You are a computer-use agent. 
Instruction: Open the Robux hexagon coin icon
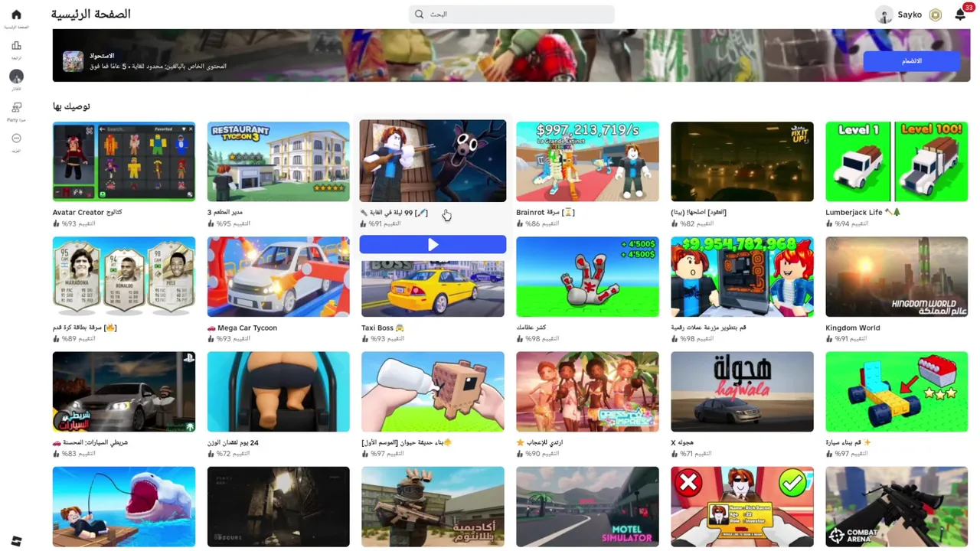936,15
